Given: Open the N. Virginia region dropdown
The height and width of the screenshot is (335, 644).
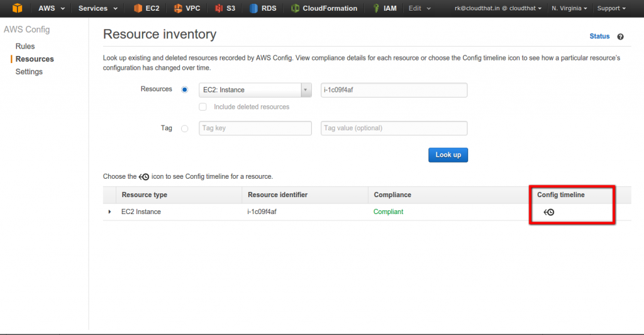Looking at the screenshot, I should click(x=569, y=8).
